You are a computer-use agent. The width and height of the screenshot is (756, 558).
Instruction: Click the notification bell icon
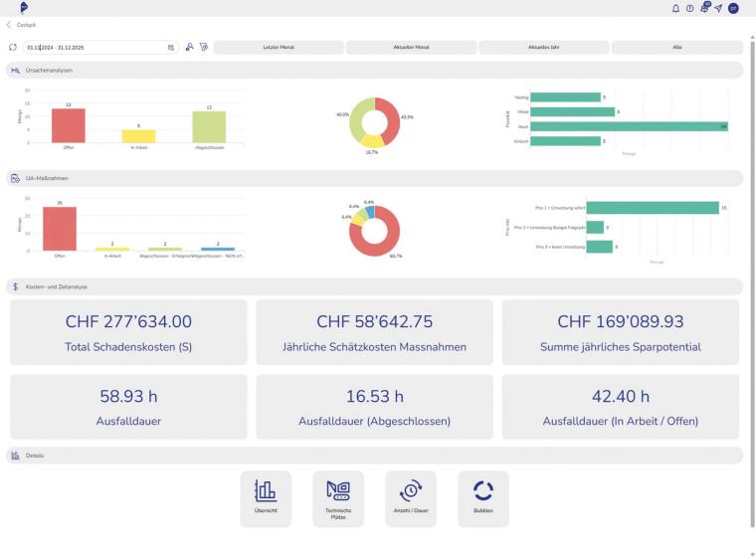pos(675,8)
